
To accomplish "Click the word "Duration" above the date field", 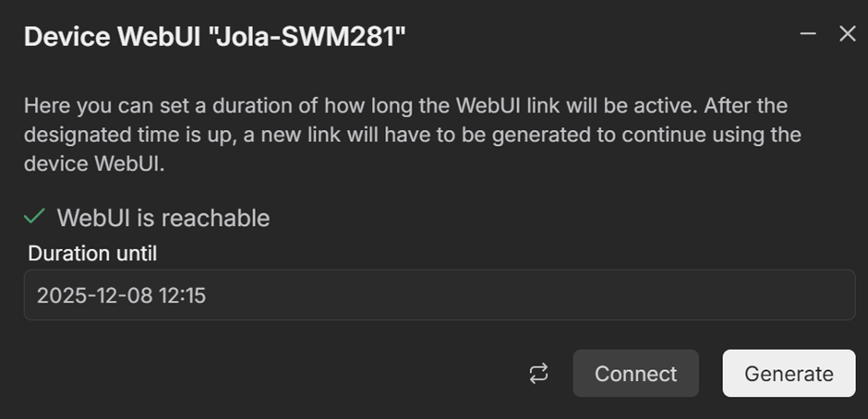I will pos(66,254).
